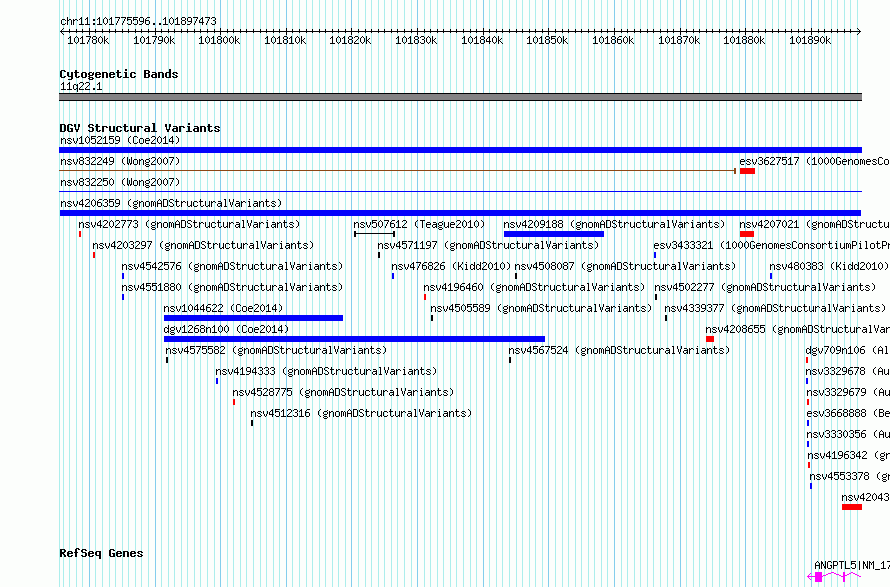Click the nsv4207021 gnomAD variant label
Viewport: 890px width, 587px height.
coord(815,224)
